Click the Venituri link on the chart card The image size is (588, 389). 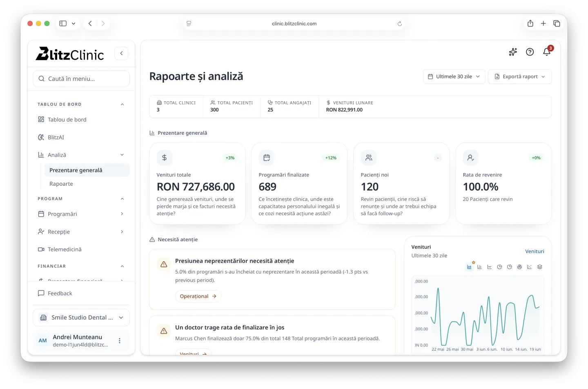click(535, 251)
